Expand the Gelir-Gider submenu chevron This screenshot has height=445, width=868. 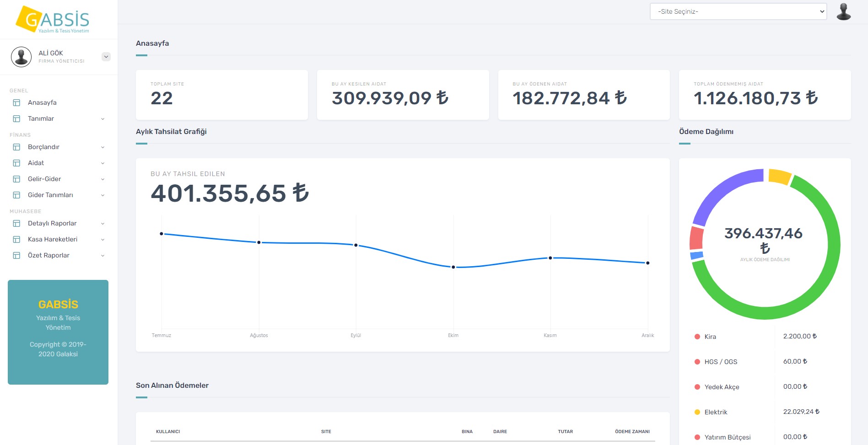pyautogui.click(x=102, y=179)
